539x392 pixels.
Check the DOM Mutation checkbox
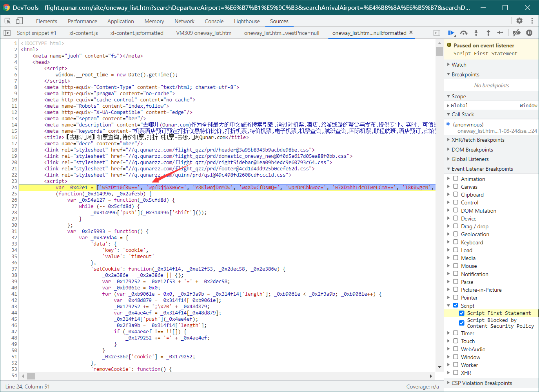point(456,210)
